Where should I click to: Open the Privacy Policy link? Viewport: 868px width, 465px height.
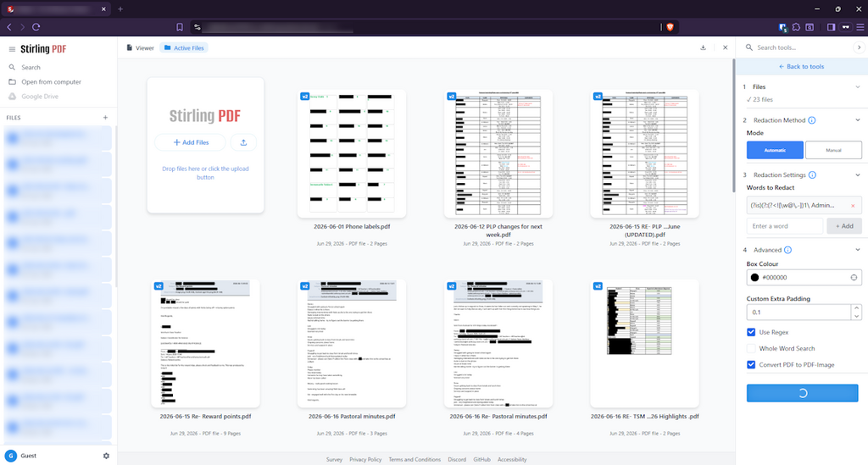(x=365, y=459)
